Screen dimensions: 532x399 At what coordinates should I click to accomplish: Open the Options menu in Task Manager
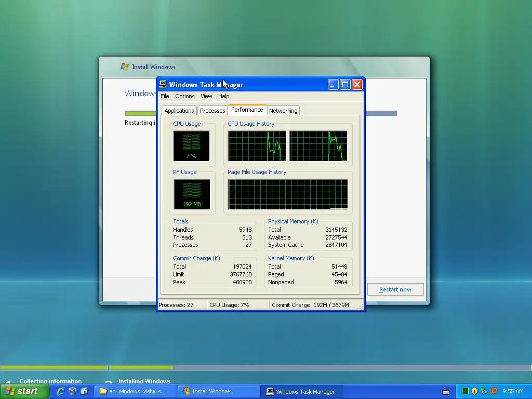184,96
